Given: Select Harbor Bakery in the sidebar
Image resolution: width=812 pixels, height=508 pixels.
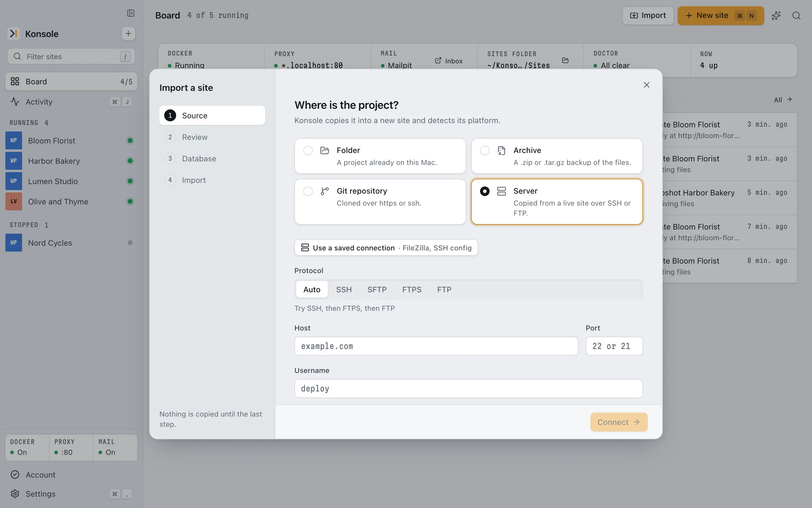Looking at the screenshot, I should pos(71,161).
